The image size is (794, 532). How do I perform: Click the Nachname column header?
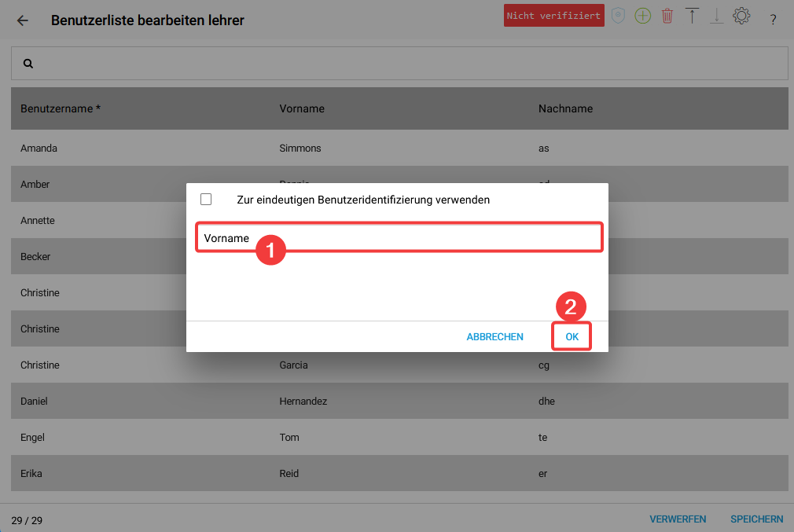tap(565, 108)
